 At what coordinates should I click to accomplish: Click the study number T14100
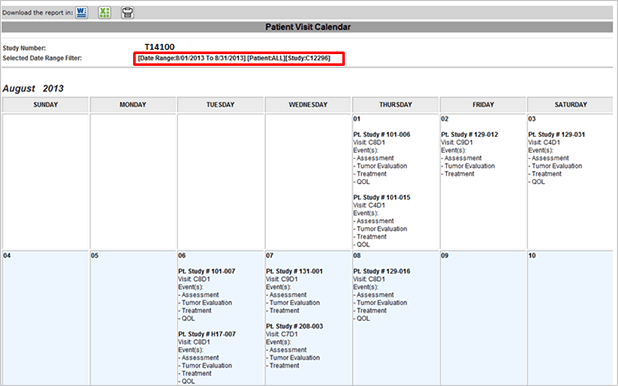tap(160, 47)
